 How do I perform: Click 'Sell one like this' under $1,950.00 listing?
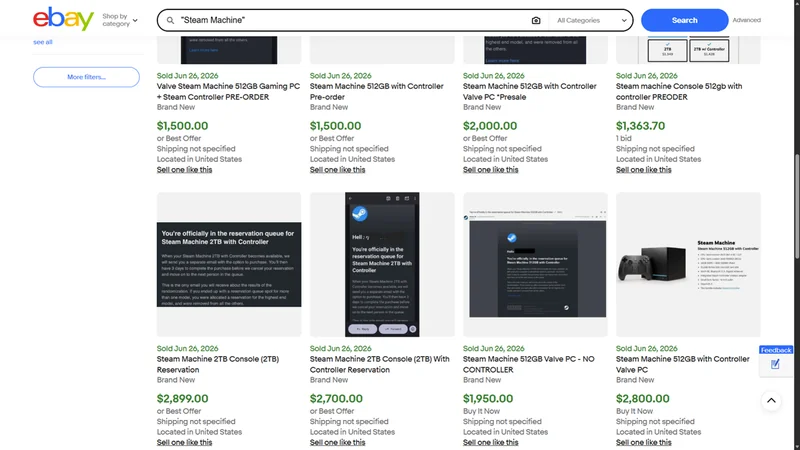click(490, 442)
